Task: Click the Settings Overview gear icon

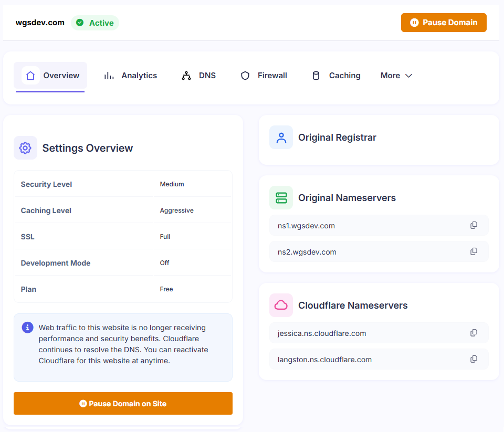Action: click(x=25, y=148)
